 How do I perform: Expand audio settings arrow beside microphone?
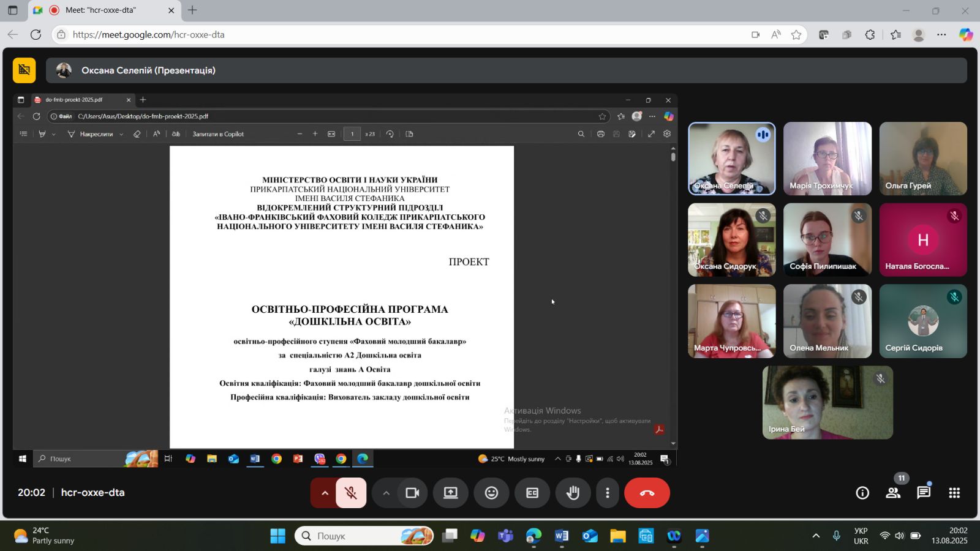[x=325, y=493]
